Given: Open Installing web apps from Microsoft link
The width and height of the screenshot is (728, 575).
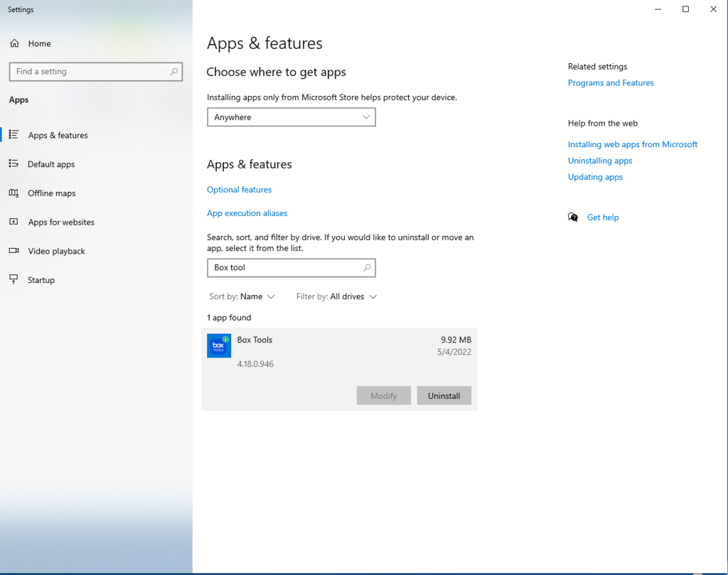Looking at the screenshot, I should point(632,144).
